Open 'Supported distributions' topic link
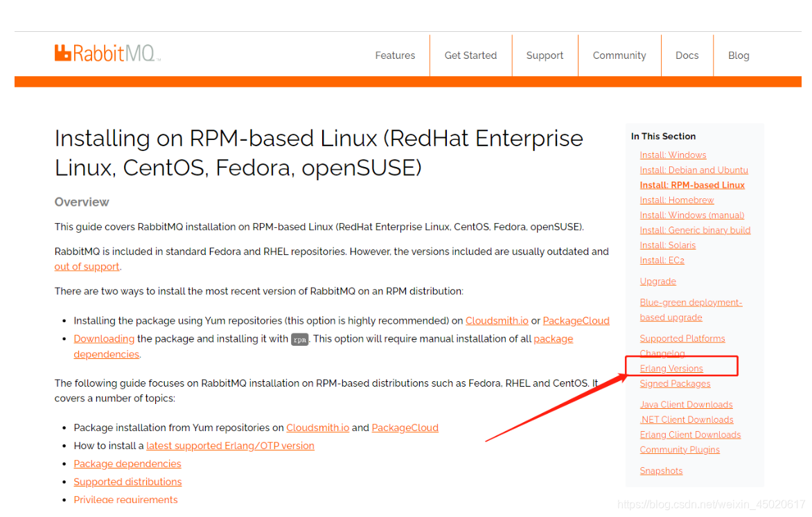Screen dimensions: 812x517 (x=127, y=482)
